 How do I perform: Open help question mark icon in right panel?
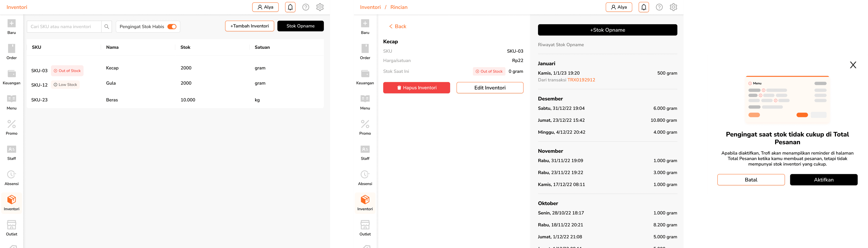click(659, 7)
